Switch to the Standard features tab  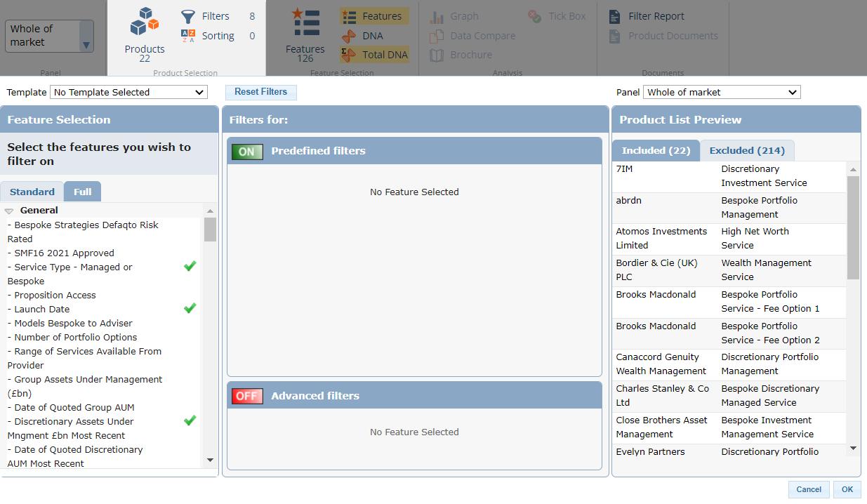[32, 192]
